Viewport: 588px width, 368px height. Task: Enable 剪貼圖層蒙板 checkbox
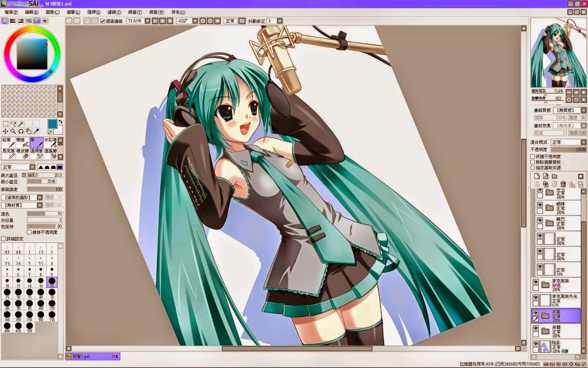coord(533,162)
